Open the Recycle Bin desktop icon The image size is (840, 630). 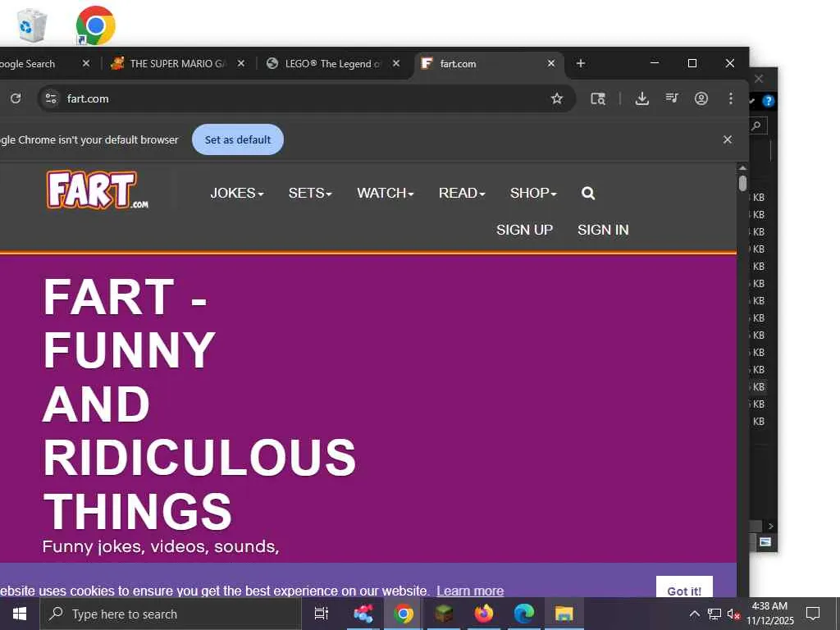coord(32,25)
